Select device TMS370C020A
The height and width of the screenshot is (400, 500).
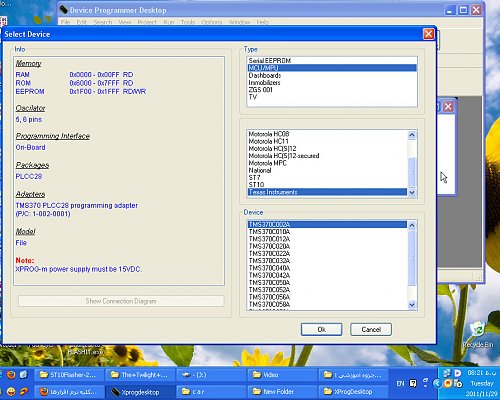328,247
